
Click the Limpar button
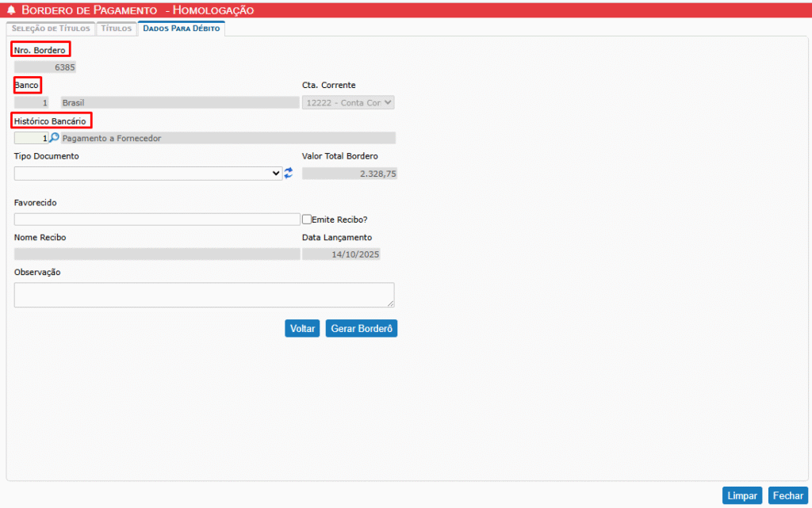coord(742,495)
